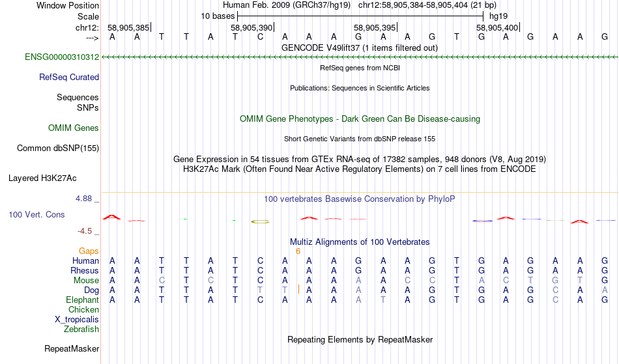Click the RepeatMasker track label
The height and width of the screenshot is (364, 619).
pyautogui.click(x=72, y=349)
